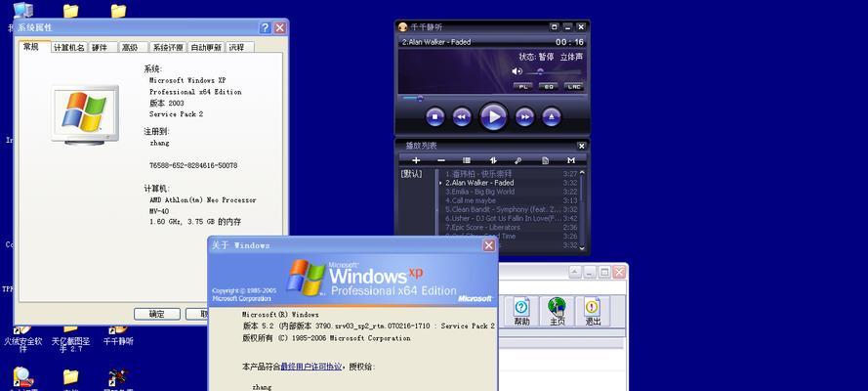Open the playlist list-management icon

[x=467, y=160]
